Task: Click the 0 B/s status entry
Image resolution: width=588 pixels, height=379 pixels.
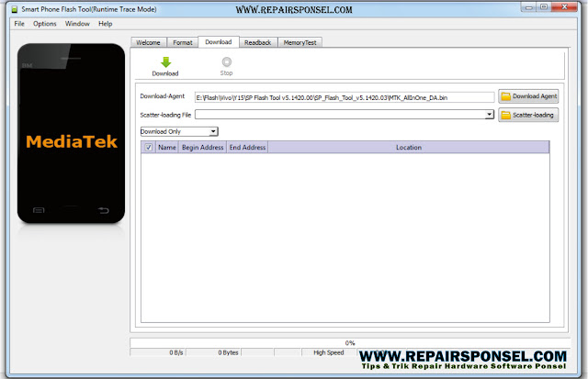Action: point(158,352)
